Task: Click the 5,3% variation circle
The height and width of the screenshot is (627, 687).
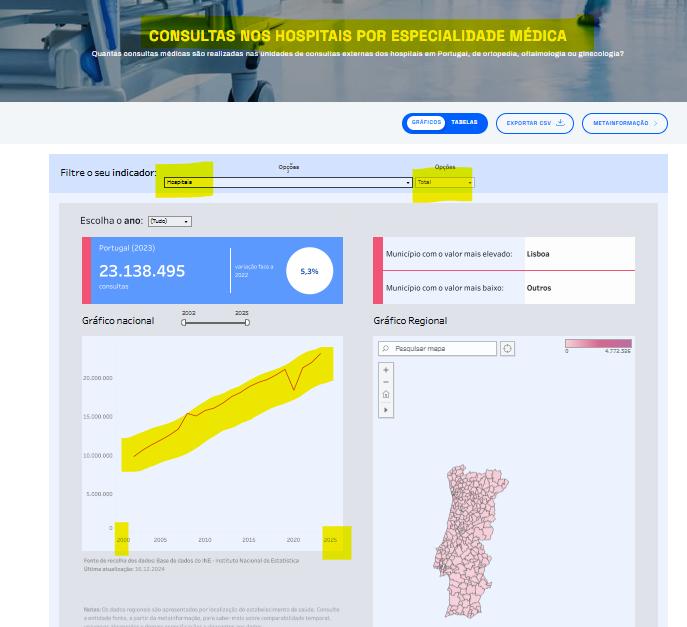Action: tap(309, 271)
